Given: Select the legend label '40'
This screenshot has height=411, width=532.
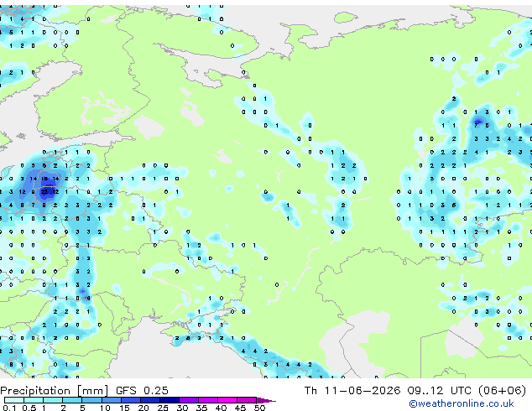Looking at the screenshot, I should click(x=221, y=408).
